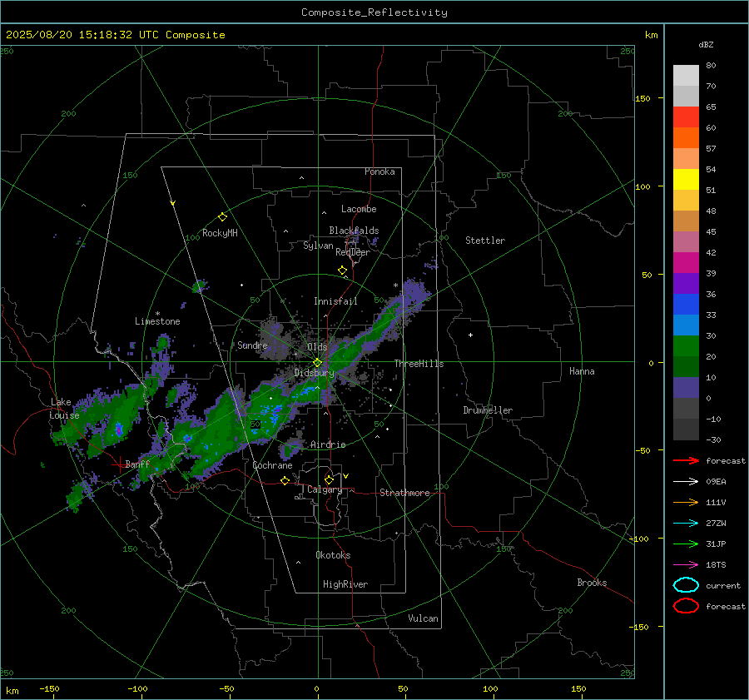Click the blue swatch between 36 and 33
This screenshot has width=749, height=700.
[x=686, y=305]
